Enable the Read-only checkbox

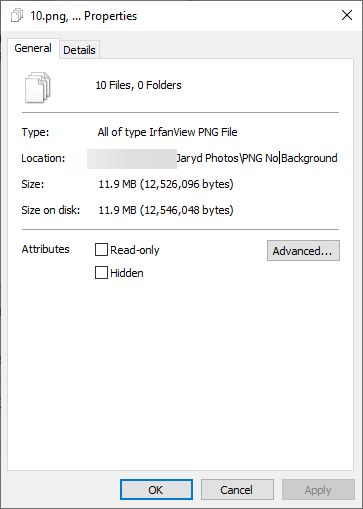101,250
